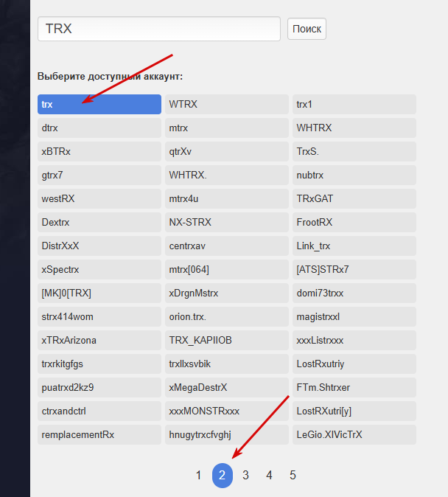Pick the trxrkitgfgs account
Viewport: 448px width, 497px height.
click(99, 364)
